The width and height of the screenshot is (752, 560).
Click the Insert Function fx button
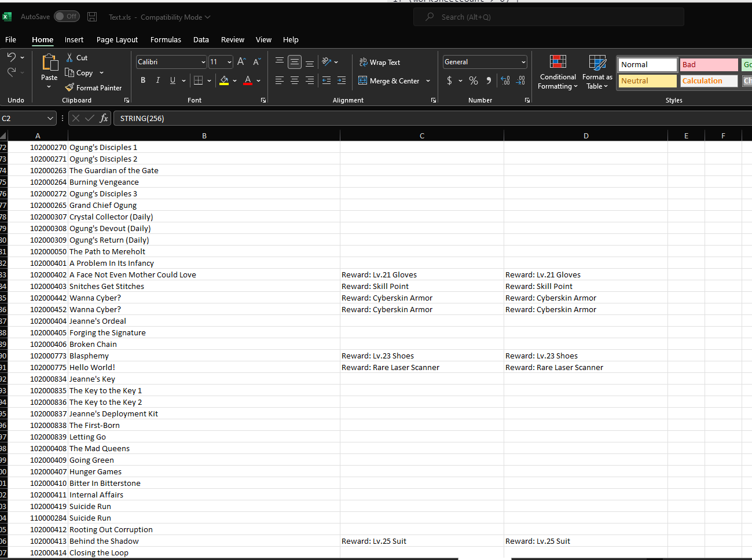(x=104, y=118)
